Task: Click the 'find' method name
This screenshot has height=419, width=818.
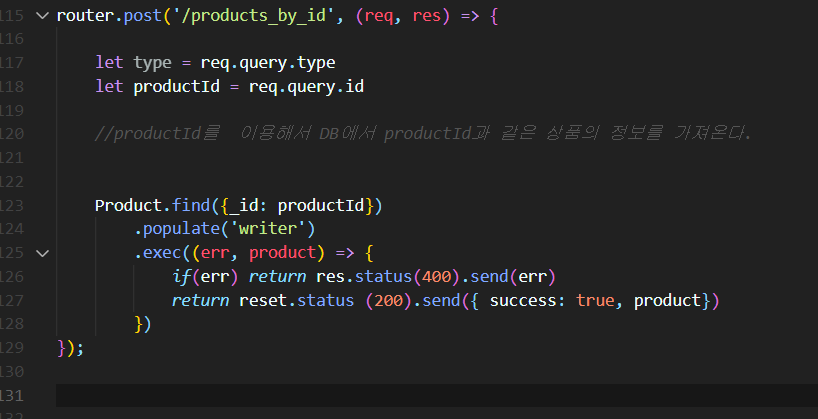Action: [x=191, y=206]
